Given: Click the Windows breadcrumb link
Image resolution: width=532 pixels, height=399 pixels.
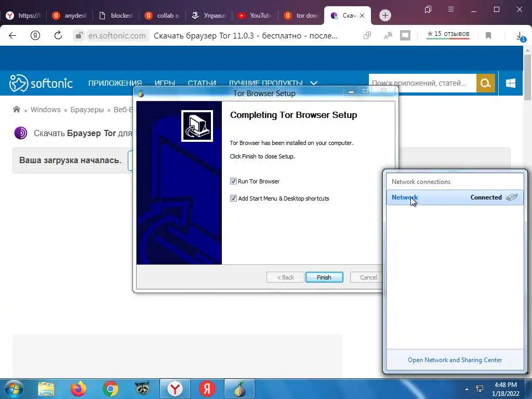Looking at the screenshot, I should tap(46, 110).
